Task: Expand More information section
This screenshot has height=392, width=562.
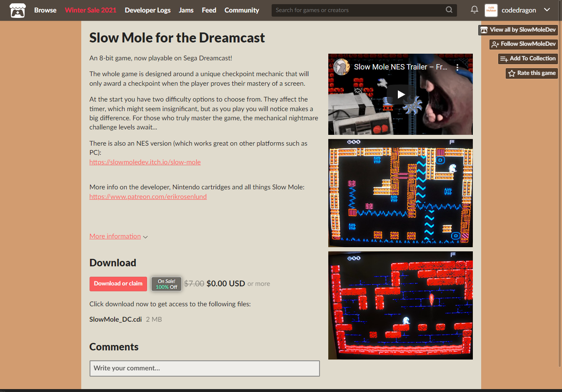Action: click(118, 236)
